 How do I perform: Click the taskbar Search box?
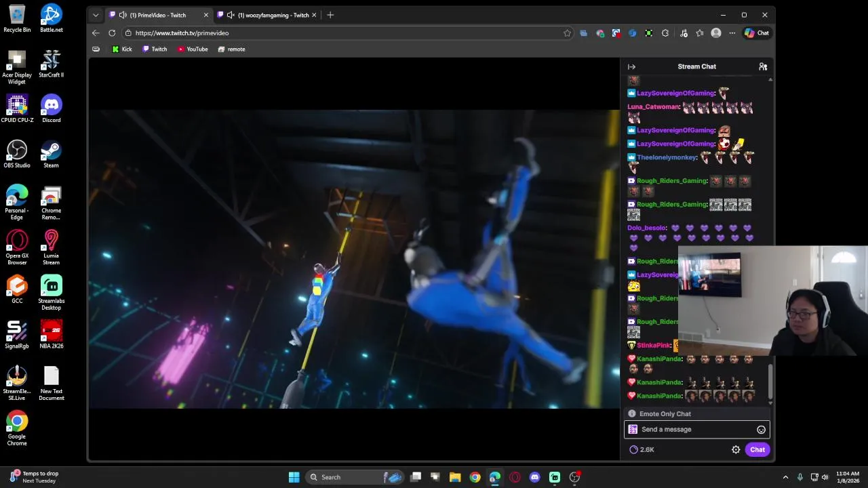354,477
